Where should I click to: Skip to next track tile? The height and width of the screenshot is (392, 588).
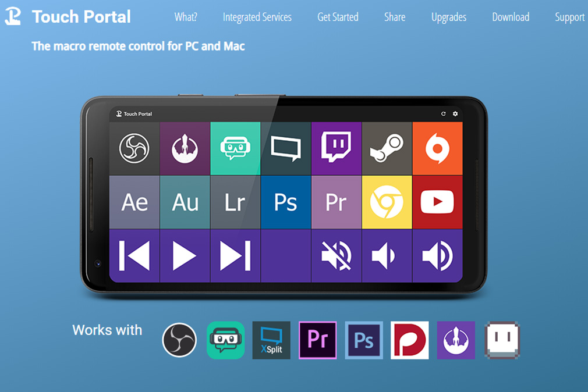[235, 255]
